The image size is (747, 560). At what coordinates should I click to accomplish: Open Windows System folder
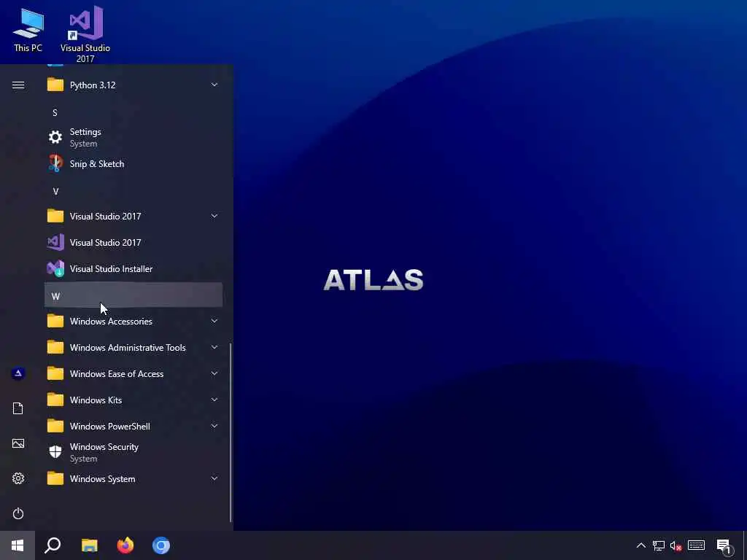click(133, 478)
